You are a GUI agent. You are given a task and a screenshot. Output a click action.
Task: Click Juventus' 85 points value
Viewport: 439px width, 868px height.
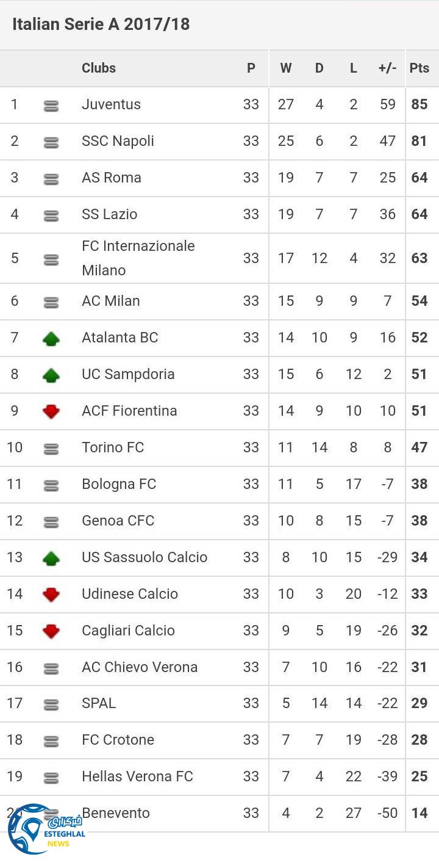point(419,104)
